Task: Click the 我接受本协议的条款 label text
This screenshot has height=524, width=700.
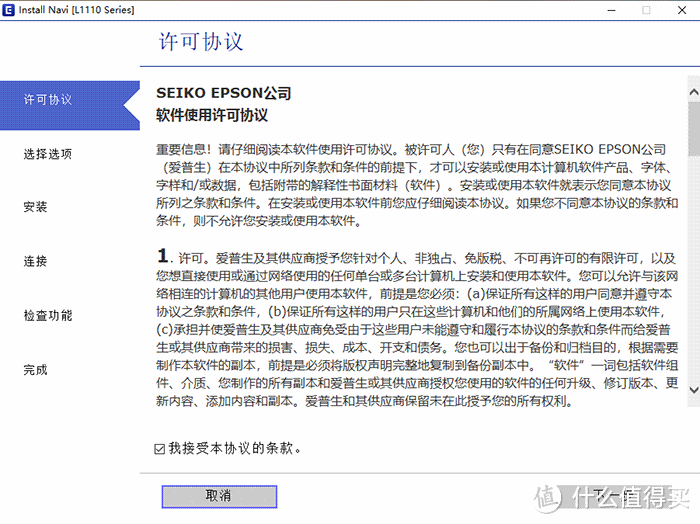Action: click(x=235, y=448)
